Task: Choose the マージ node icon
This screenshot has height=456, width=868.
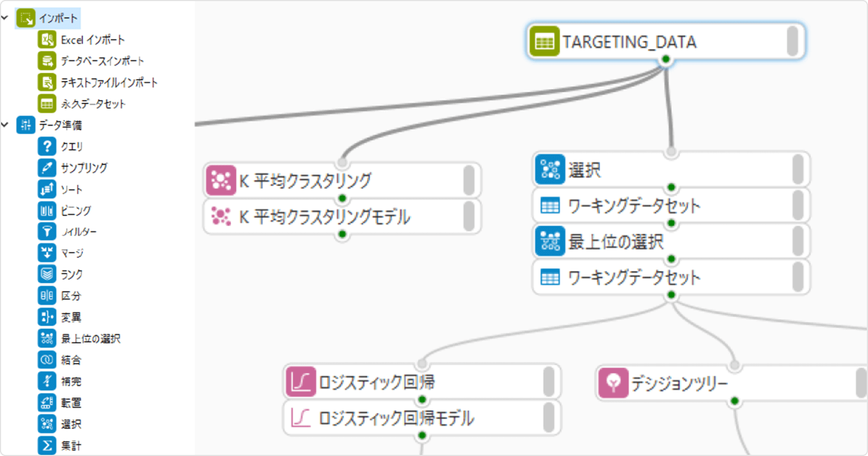Action: click(x=47, y=253)
